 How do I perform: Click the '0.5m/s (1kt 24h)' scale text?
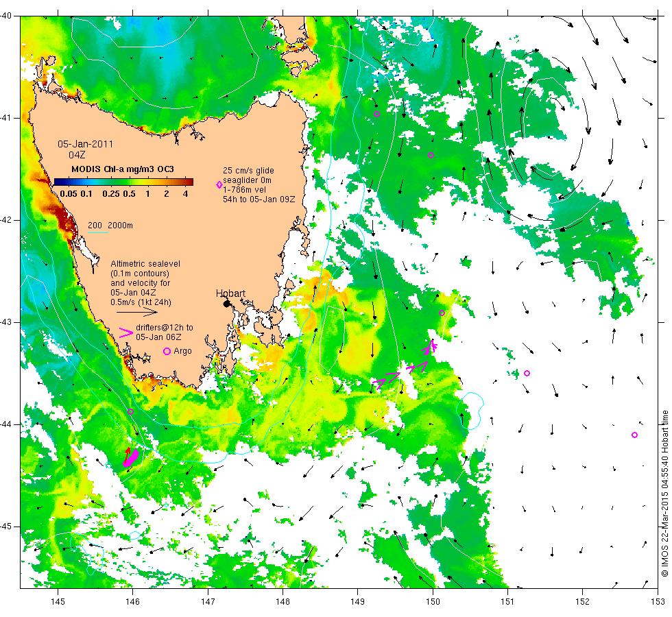pyautogui.click(x=141, y=302)
